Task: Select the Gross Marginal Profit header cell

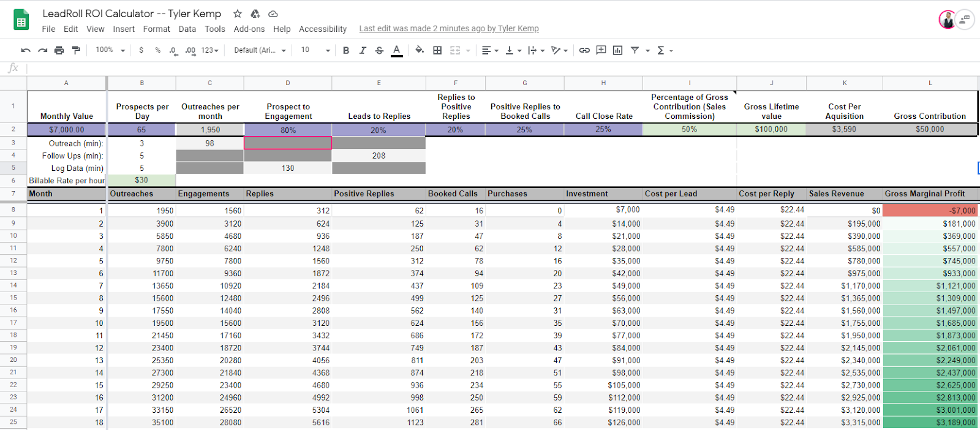Action: point(930,194)
